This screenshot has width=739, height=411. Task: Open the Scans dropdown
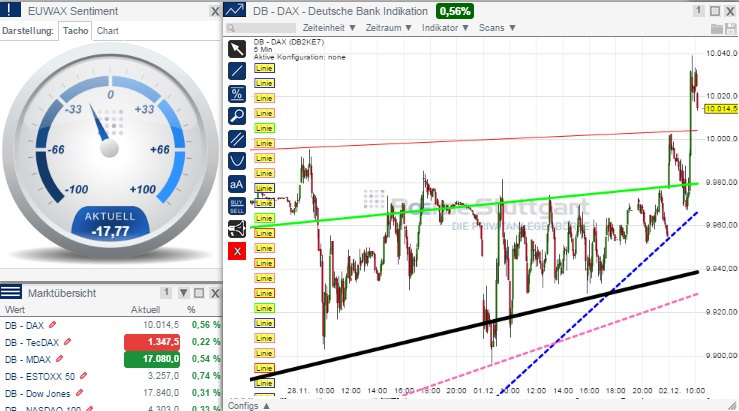tap(497, 28)
